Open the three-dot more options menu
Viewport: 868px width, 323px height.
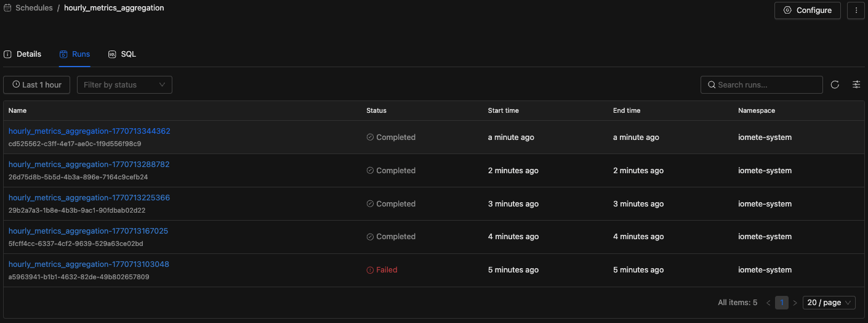pos(856,10)
